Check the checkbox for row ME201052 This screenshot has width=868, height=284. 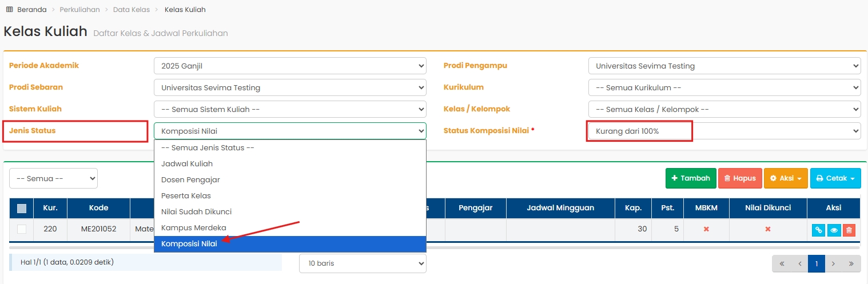pos(22,229)
